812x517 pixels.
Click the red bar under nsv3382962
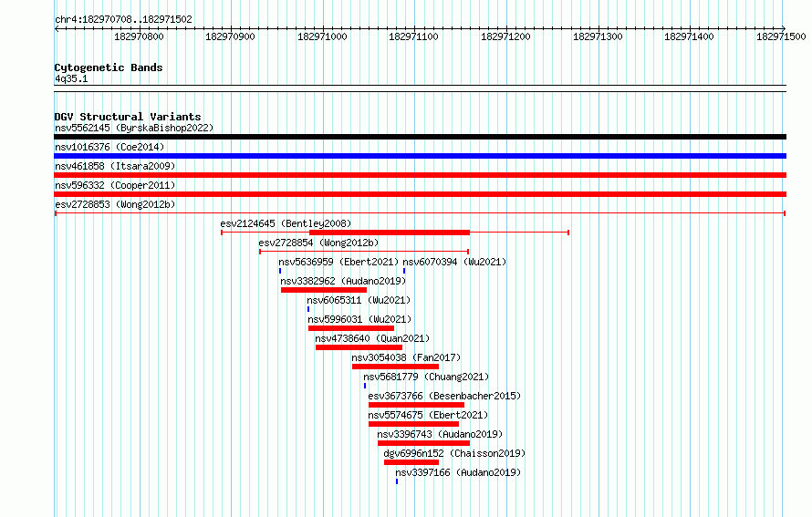[324, 290]
